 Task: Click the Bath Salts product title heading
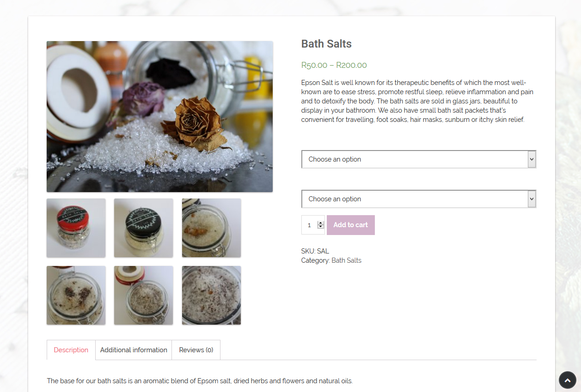(326, 44)
